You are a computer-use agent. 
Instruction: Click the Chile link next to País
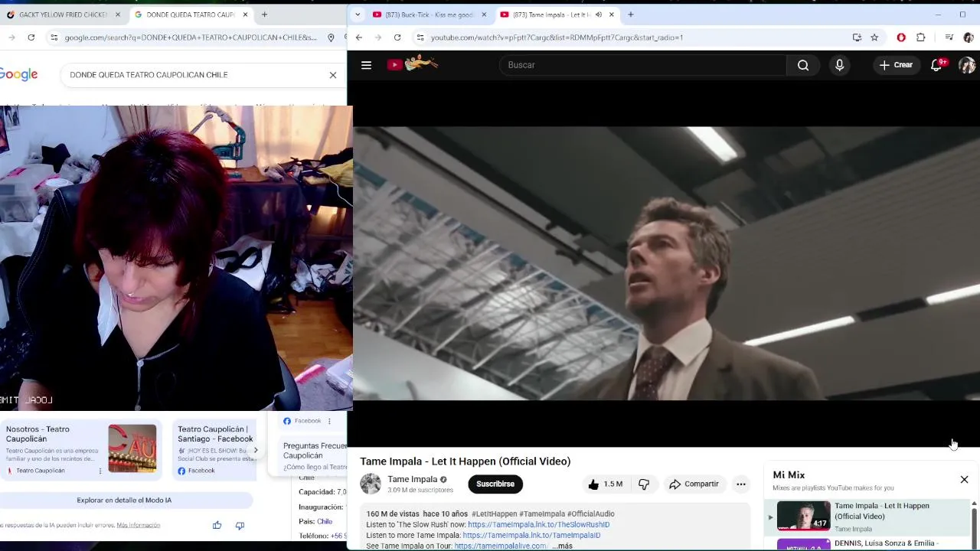coord(325,521)
